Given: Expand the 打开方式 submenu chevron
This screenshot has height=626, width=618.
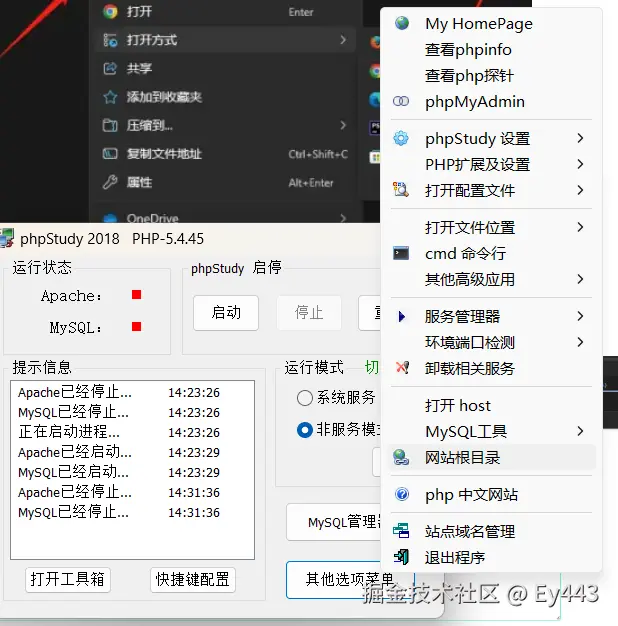Looking at the screenshot, I should [x=343, y=40].
